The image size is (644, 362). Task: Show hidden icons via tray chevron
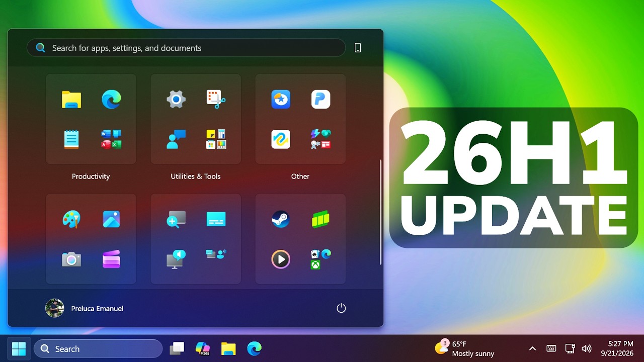532,348
